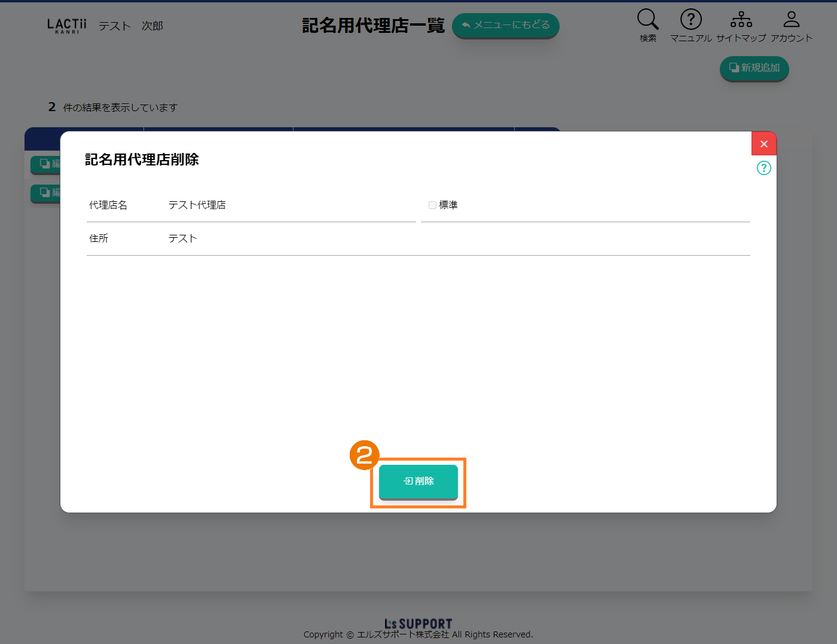Open the search magnifier icon
The height and width of the screenshot is (644, 837).
[x=647, y=20]
